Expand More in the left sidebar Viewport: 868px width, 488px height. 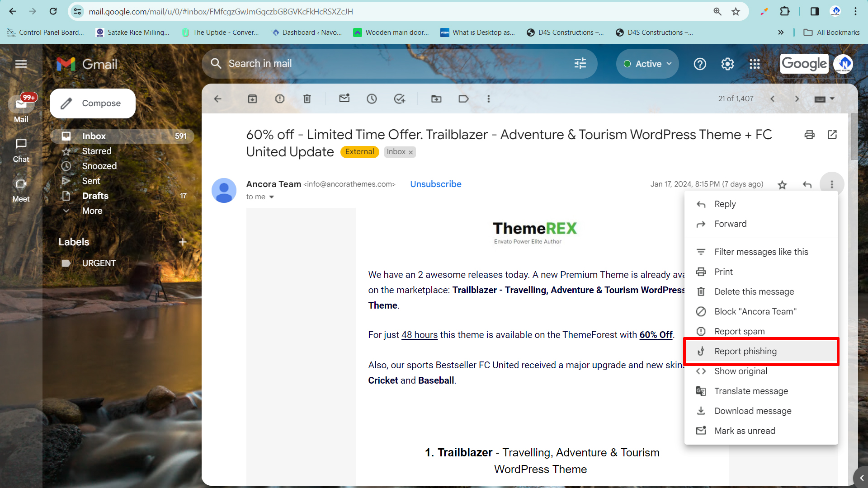(x=92, y=211)
